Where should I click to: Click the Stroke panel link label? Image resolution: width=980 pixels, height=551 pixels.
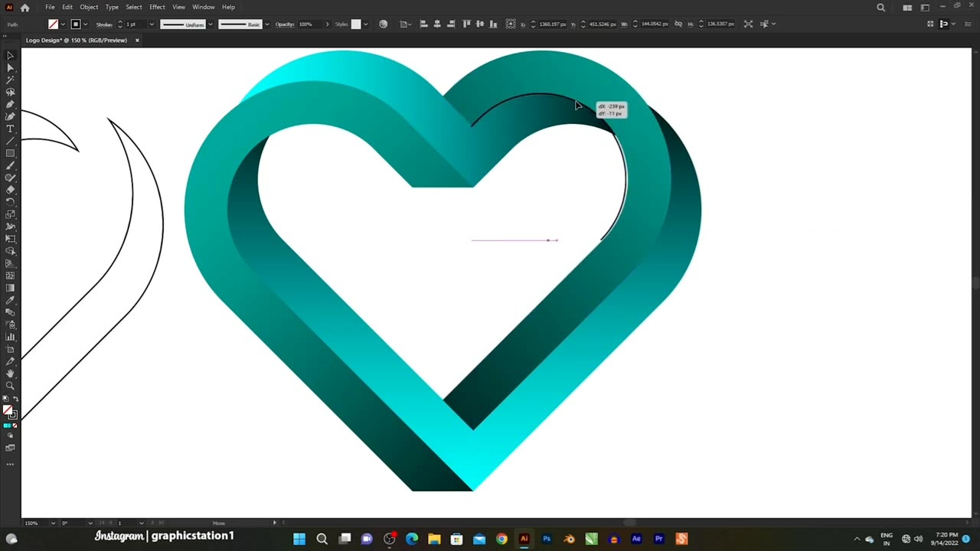[x=104, y=24]
